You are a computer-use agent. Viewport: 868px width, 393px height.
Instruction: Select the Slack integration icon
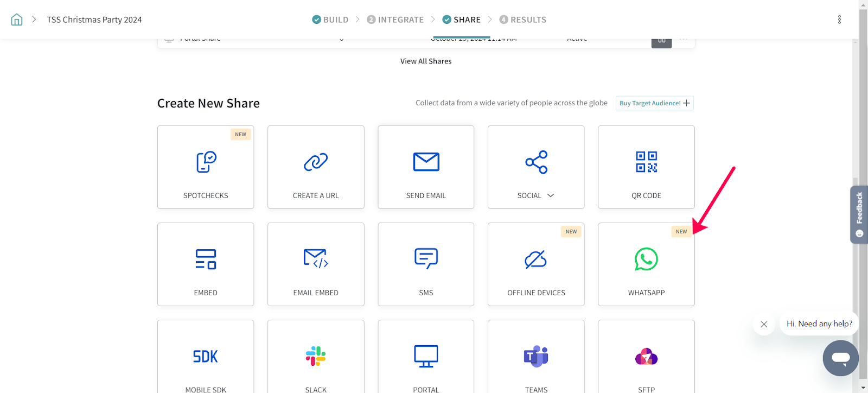coord(316,357)
